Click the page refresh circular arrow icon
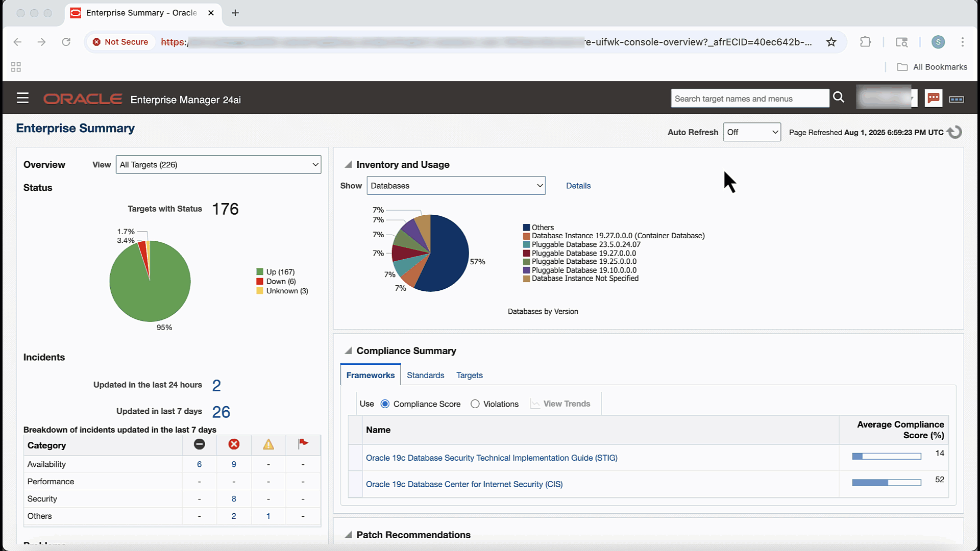This screenshot has width=980, height=551. coord(954,132)
